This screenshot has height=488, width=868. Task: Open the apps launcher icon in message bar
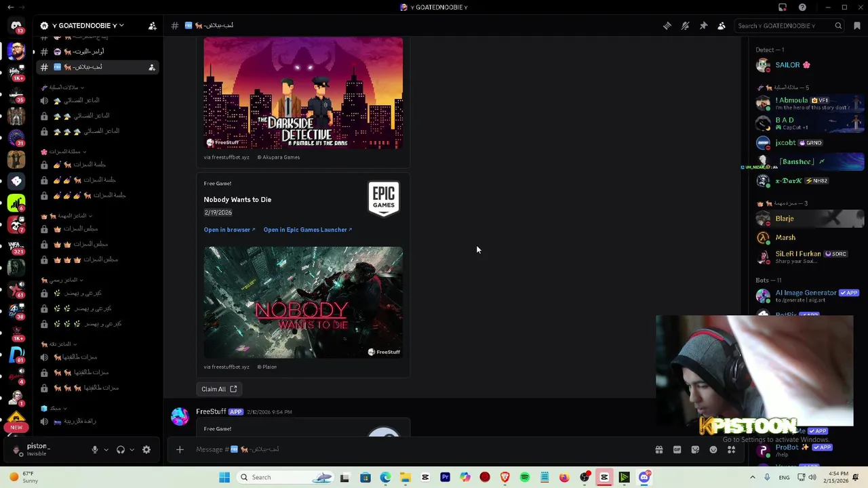[731, 449]
